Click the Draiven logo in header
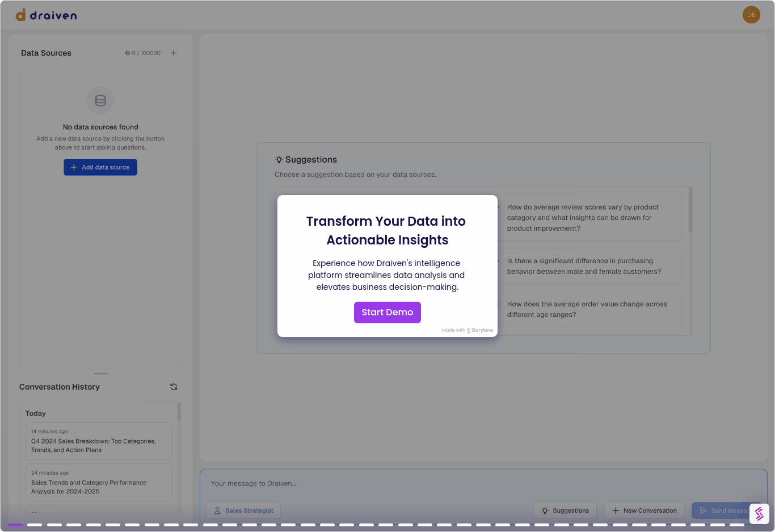Viewport: 775px width, 532px height. tap(47, 15)
